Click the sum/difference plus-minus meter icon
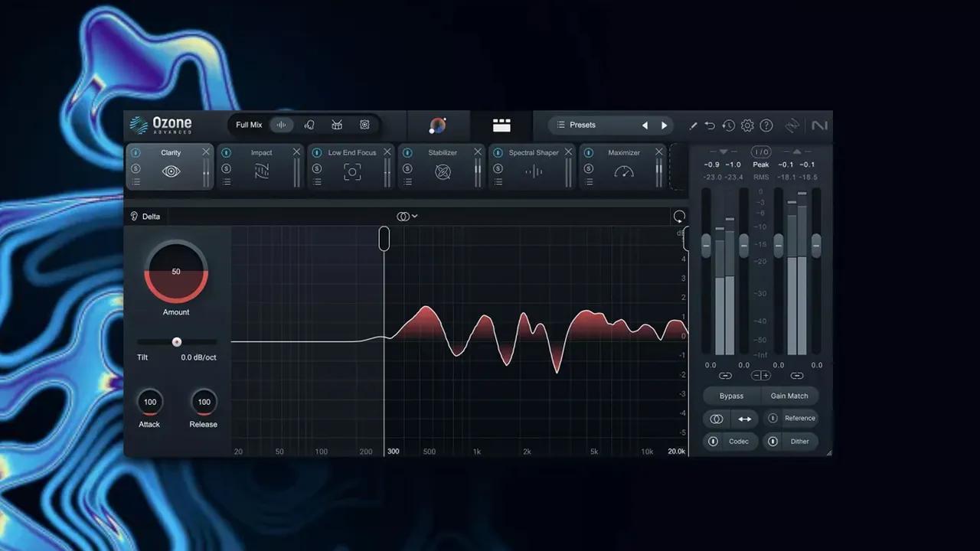 (x=761, y=376)
